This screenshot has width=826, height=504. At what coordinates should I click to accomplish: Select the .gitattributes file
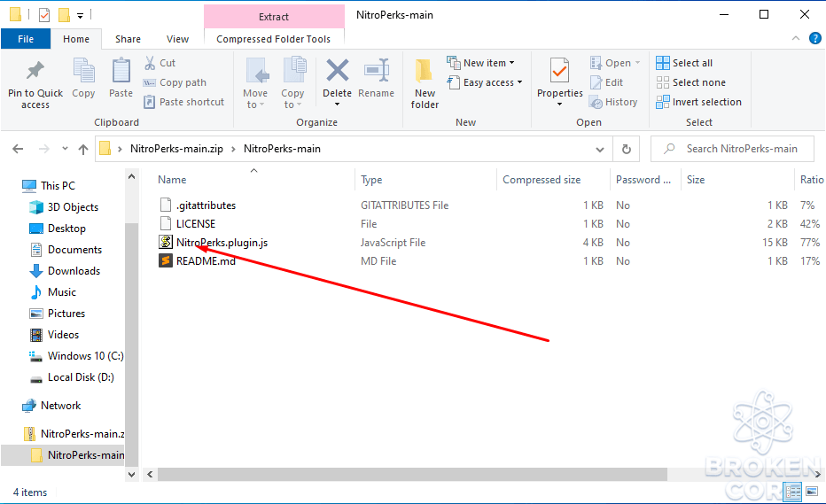206,205
